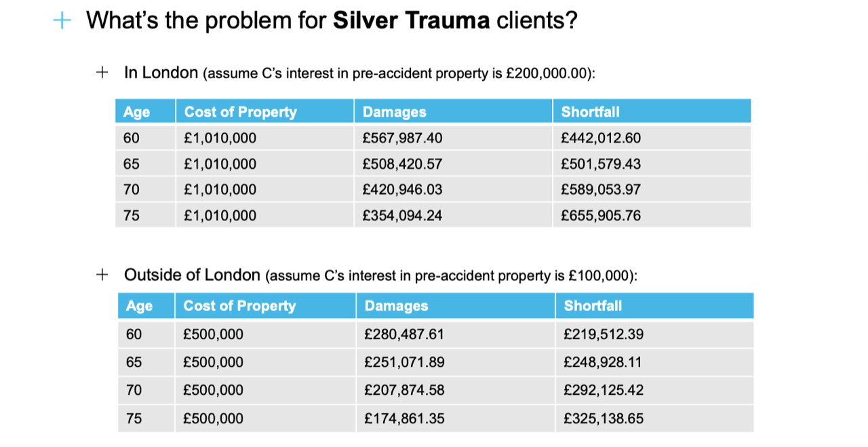The width and height of the screenshot is (868, 447).
Task: Select the £280,487.61 damages cell
Action: tap(404, 334)
